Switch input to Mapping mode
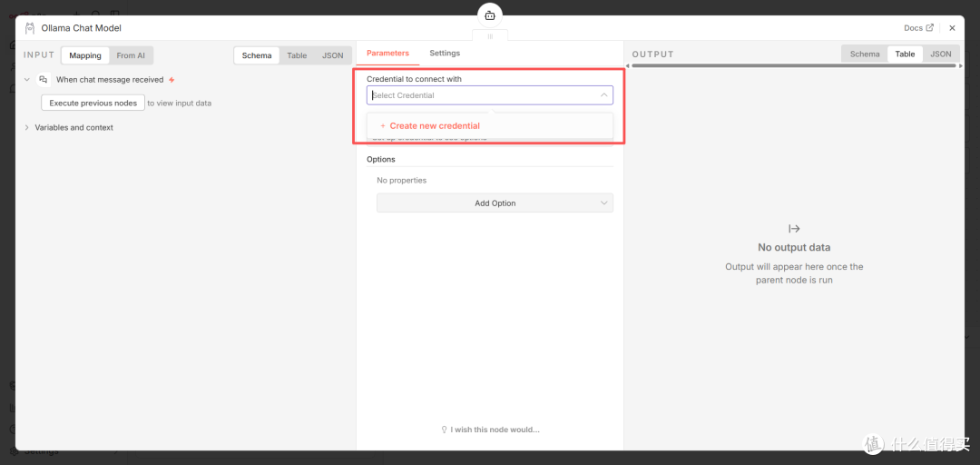 point(85,55)
